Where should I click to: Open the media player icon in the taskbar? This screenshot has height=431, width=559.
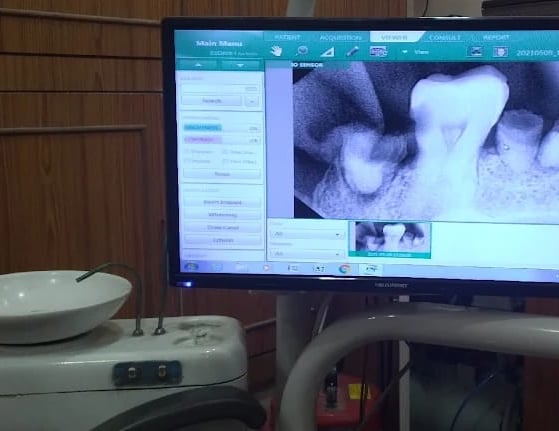[266, 268]
